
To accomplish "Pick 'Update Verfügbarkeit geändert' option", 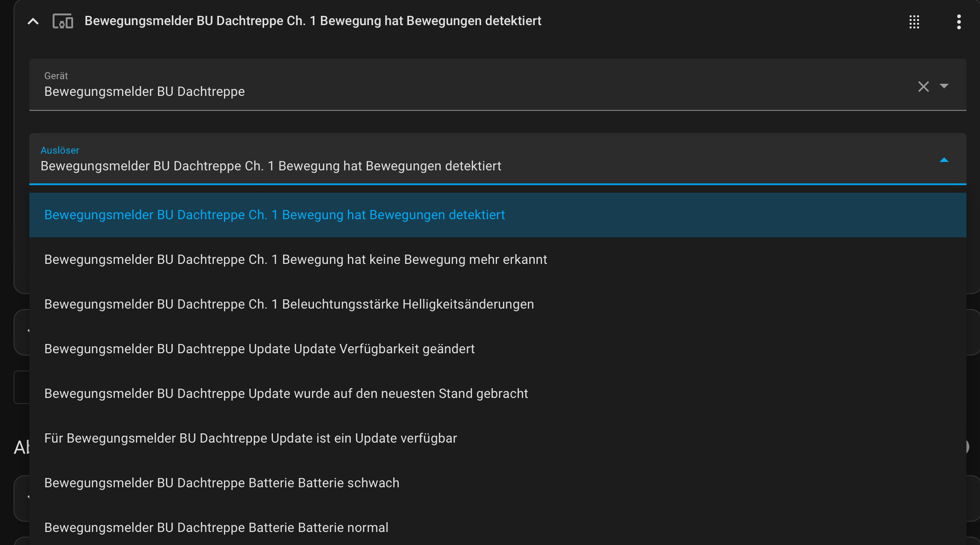I will pyautogui.click(x=259, y=349).
